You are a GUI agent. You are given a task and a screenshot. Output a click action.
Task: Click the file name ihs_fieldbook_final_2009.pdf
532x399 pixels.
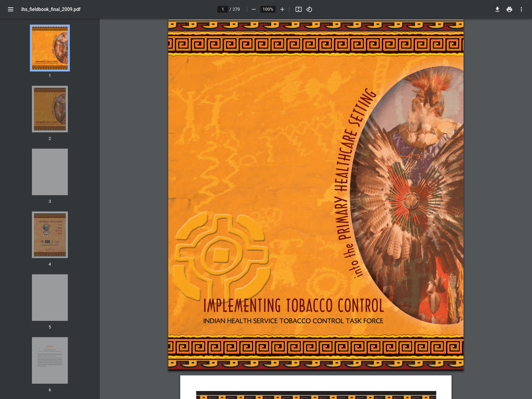[51, 9]
